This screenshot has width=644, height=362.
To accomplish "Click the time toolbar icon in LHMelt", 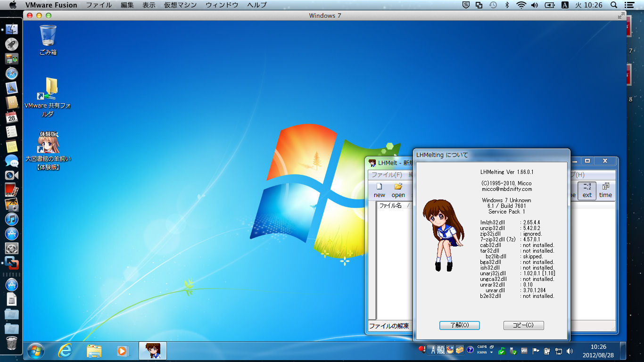I will [605, 190].
